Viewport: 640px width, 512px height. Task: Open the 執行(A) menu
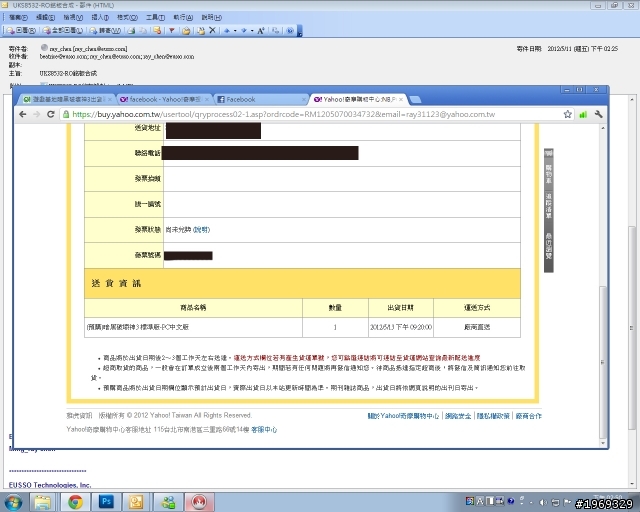pyautogui.click(x=183, y=18)
